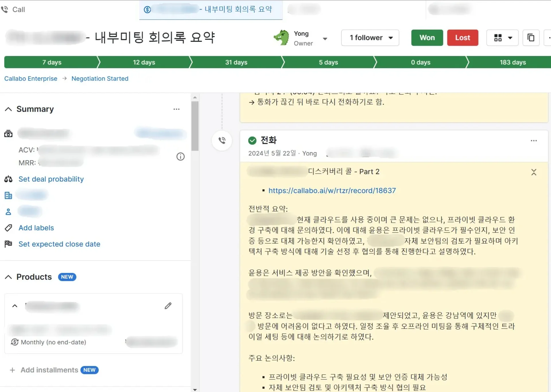Collapse the product item chevron
This screenshot has width=551, height=392.
pyautogui.click(x=15, y=306)
